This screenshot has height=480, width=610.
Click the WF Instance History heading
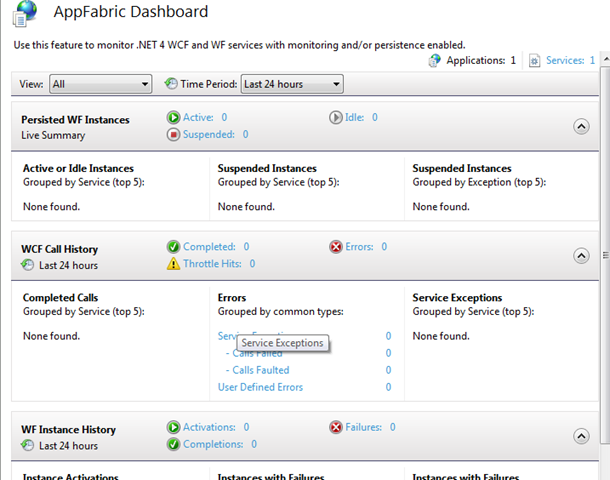tap(68, 429)
